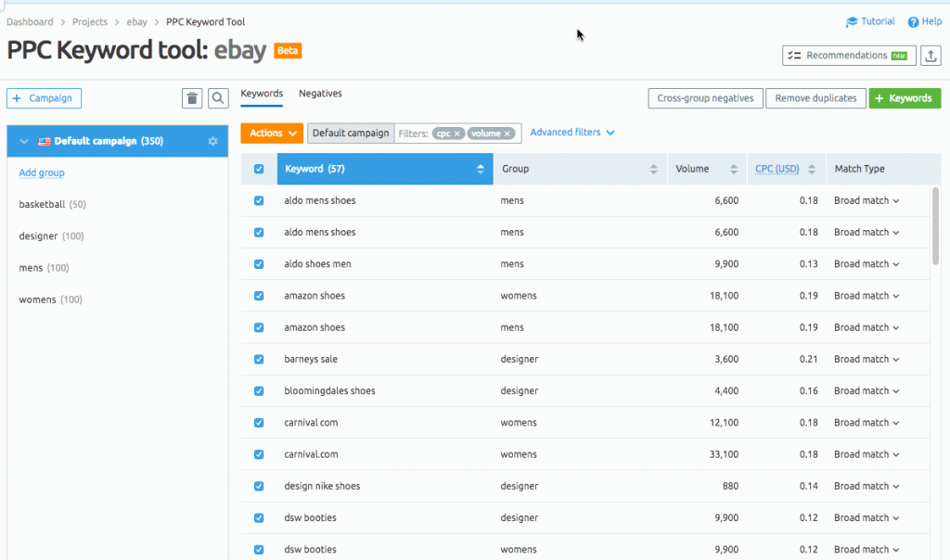950x560 pixels.
Task: Change match type for barneys sale
Action: [x=867, y=359]
